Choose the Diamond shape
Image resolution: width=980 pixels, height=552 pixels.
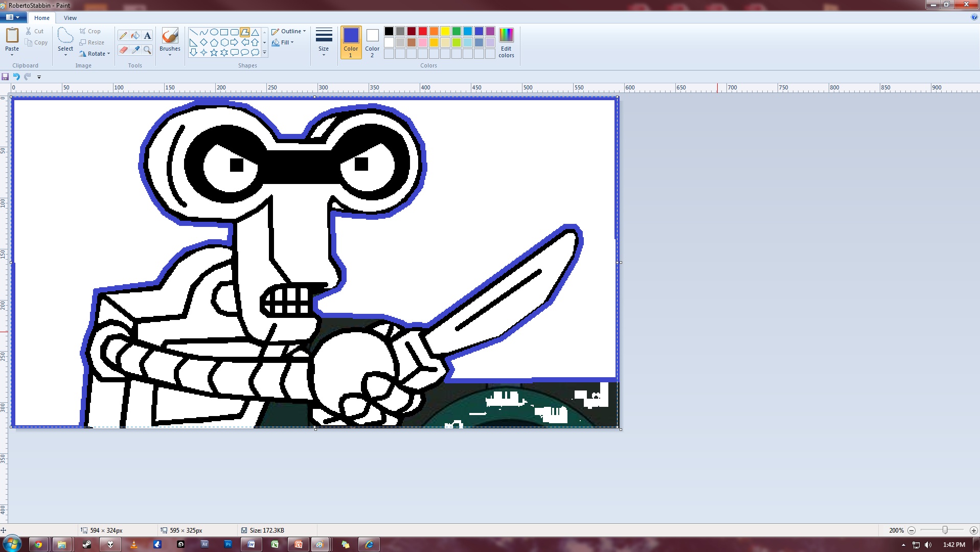pos(204,42)
